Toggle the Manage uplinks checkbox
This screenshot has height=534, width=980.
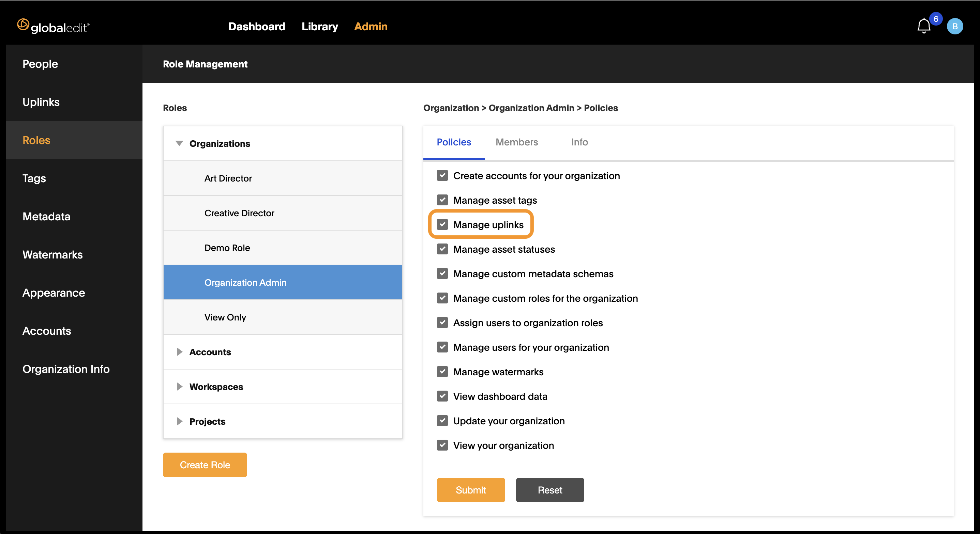[442, 225]
